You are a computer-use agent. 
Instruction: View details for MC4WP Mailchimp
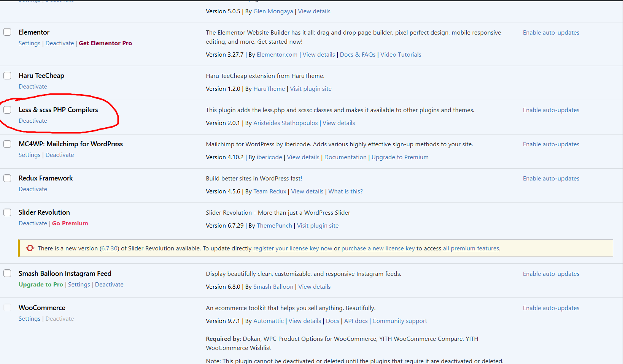[303, 157]
